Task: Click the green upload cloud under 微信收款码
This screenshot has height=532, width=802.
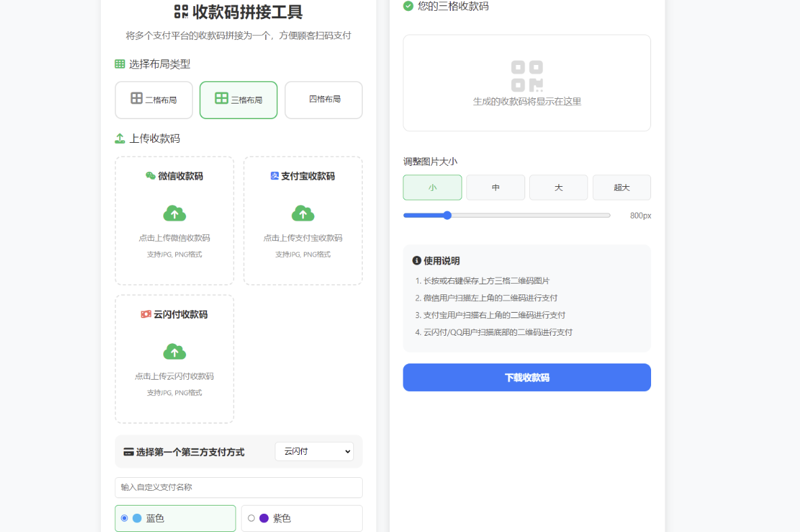Action: [174, 213]
